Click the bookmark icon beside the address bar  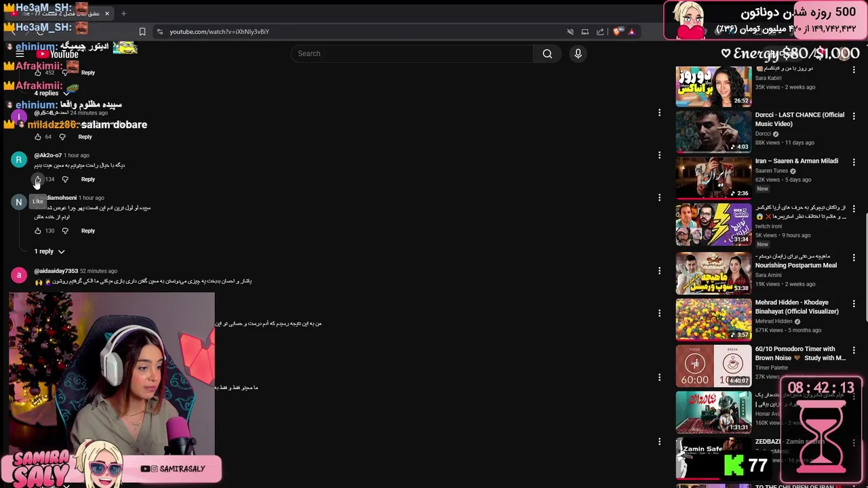coord(142,32)
